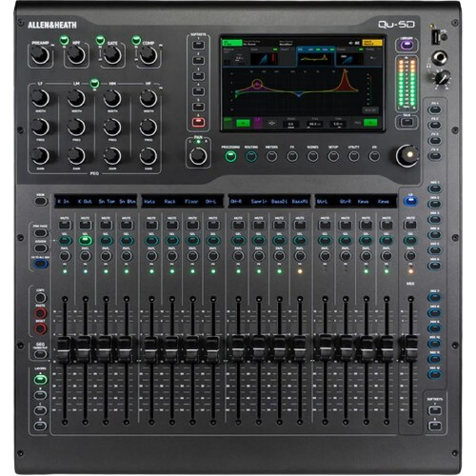The image size is (476, 476).
Task: Tap SoftKey 8 at the bottom right
Action: coord(435,426)
